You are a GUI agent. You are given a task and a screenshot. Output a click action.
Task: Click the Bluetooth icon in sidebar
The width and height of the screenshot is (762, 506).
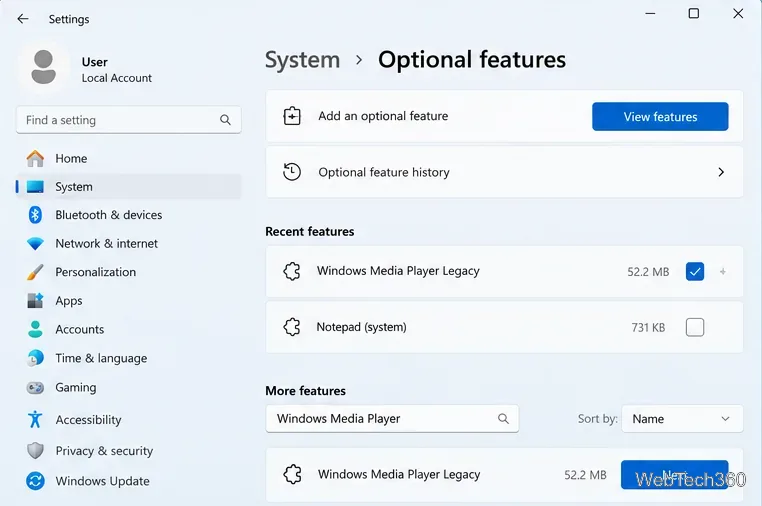35,215
